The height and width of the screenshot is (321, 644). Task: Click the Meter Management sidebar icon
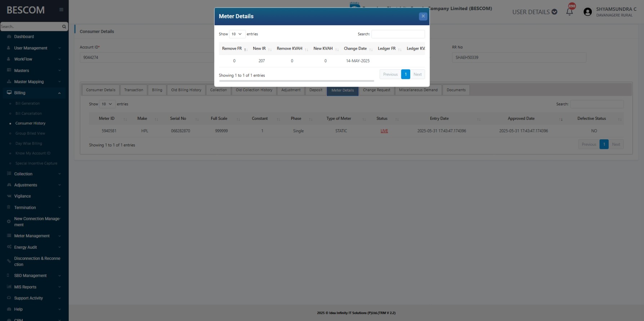click(x=9, y=236)
